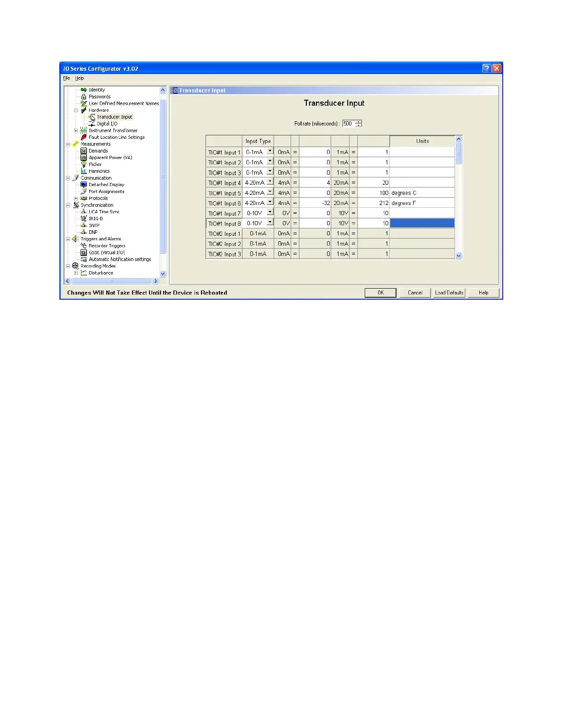Click the Flicker light bulb icon

tap(84, 164)
